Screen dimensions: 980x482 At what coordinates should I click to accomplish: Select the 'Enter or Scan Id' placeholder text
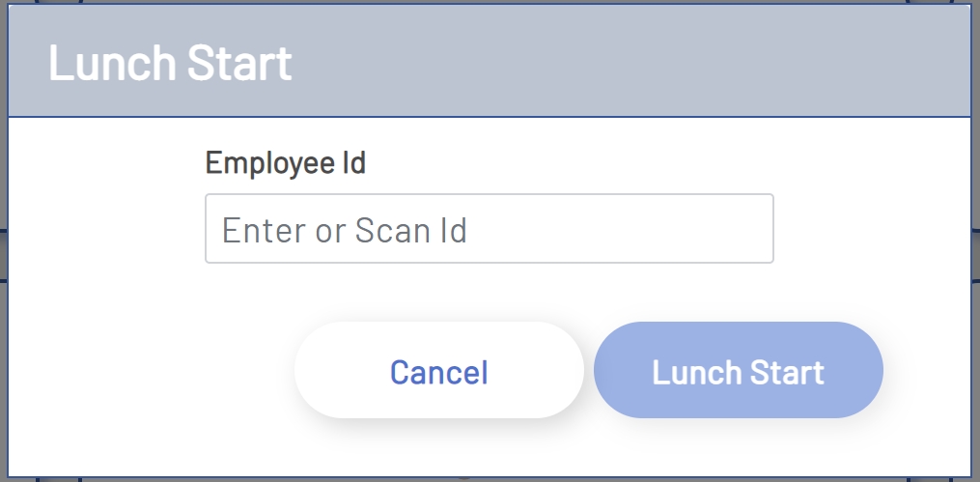(345, 230)
